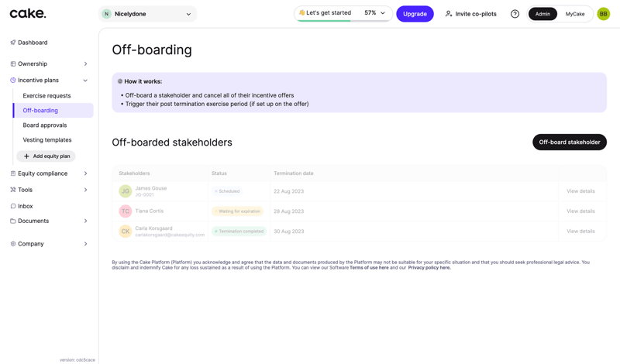Click the Cake logo

[28, 13]
